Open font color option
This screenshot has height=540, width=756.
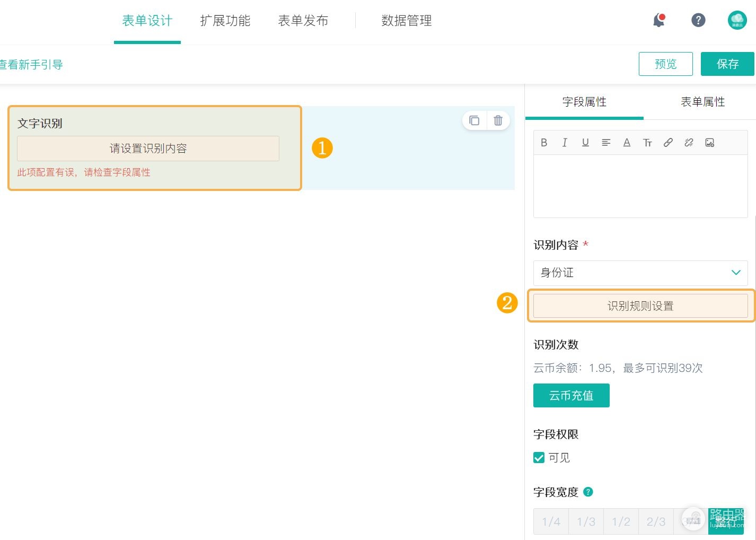point(627,142)
